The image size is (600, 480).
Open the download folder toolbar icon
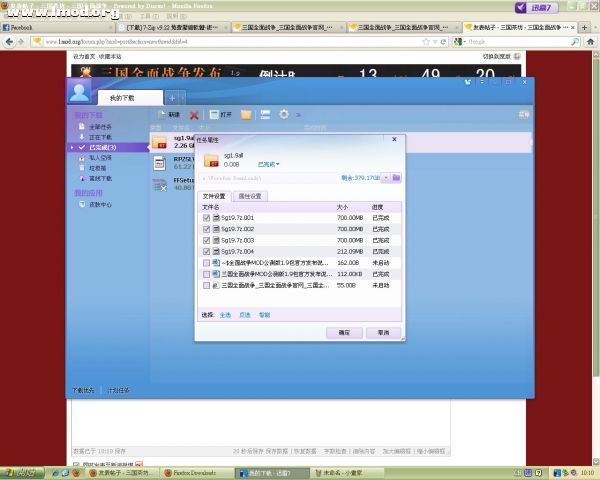click(246, 115)
